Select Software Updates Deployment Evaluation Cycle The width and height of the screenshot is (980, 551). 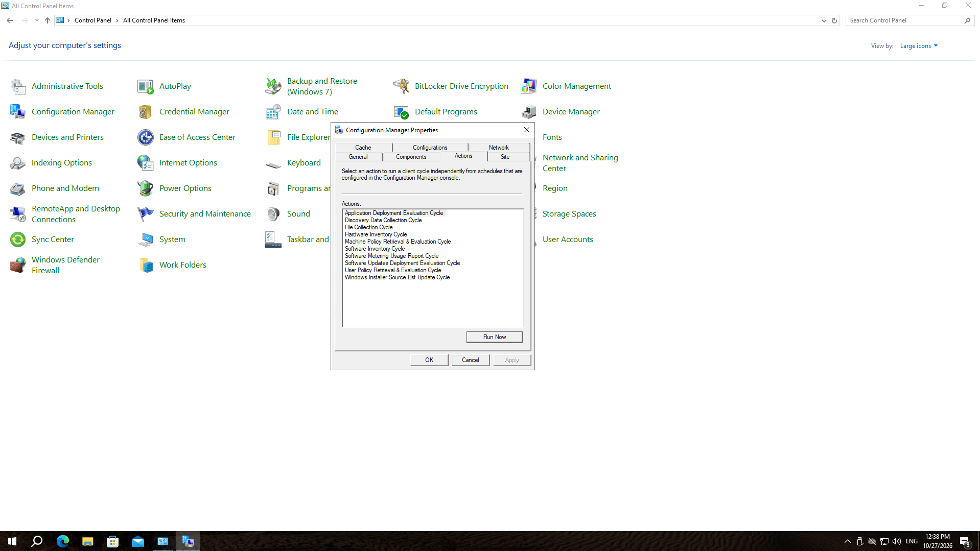point(402,263)
